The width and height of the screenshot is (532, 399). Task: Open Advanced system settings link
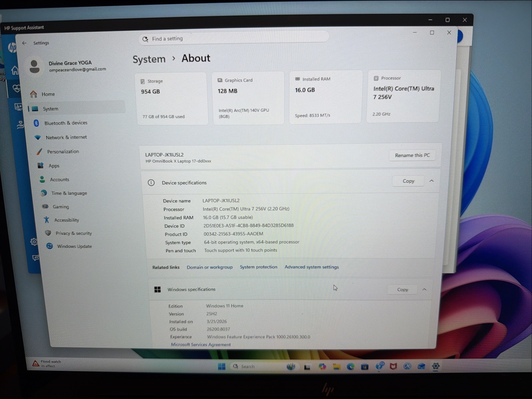[x=312, y=267]
